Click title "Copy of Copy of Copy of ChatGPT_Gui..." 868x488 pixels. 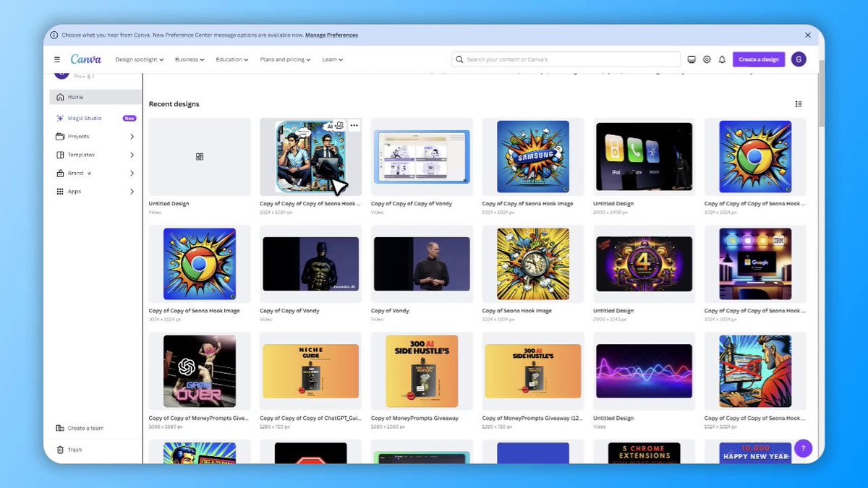click(x=311, y=418)
